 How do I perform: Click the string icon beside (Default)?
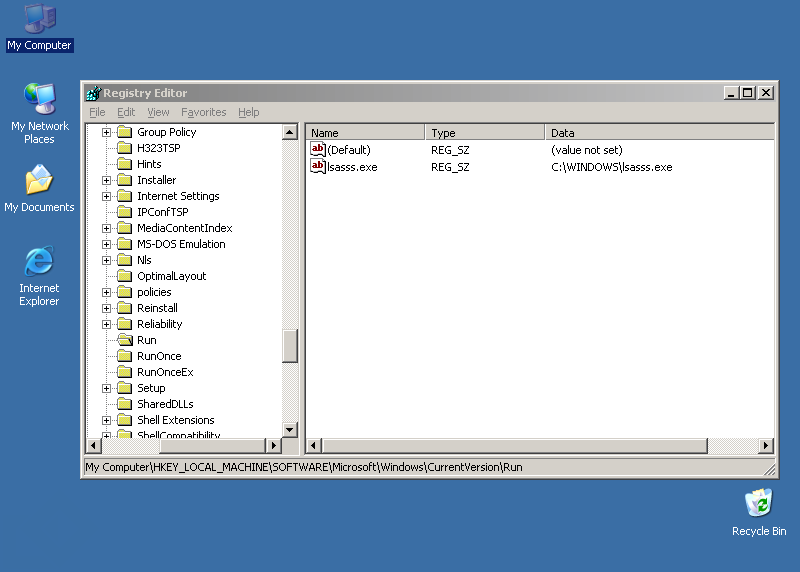pyautogui.click(x=318, y=150)
